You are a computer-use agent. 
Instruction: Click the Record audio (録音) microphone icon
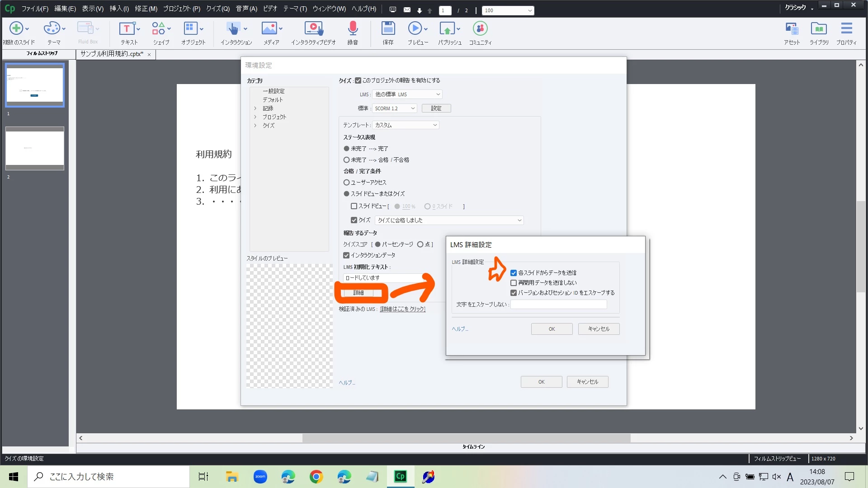point(353,29)
